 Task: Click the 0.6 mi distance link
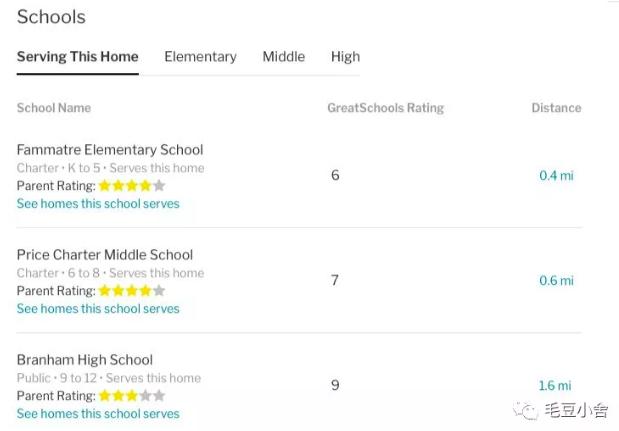[x=556, y=281]
